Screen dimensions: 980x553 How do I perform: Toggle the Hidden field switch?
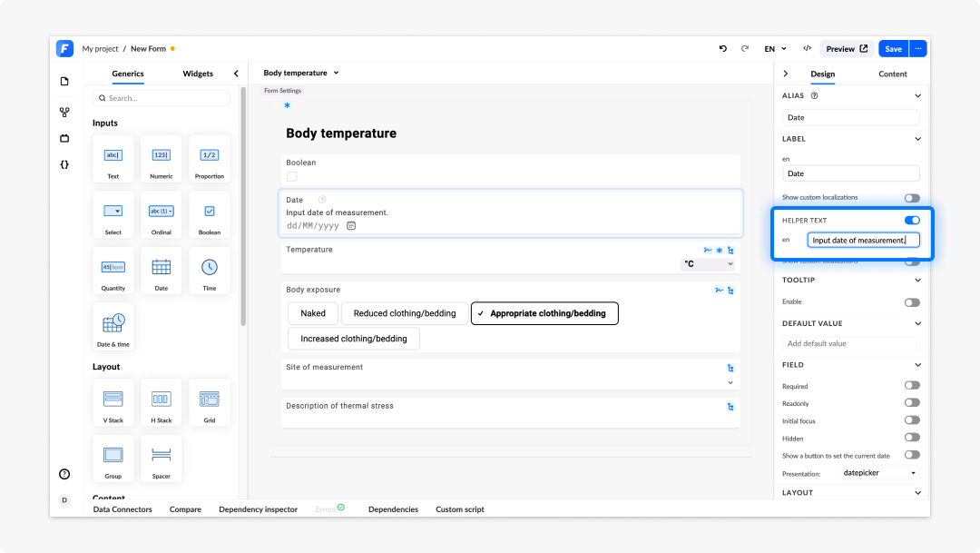coord(912,438)
